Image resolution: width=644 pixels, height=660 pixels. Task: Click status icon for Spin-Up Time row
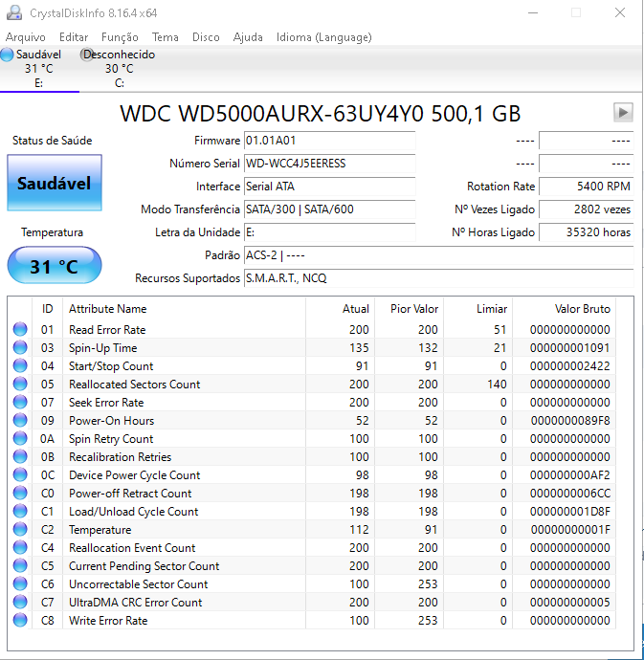point(20,347)
